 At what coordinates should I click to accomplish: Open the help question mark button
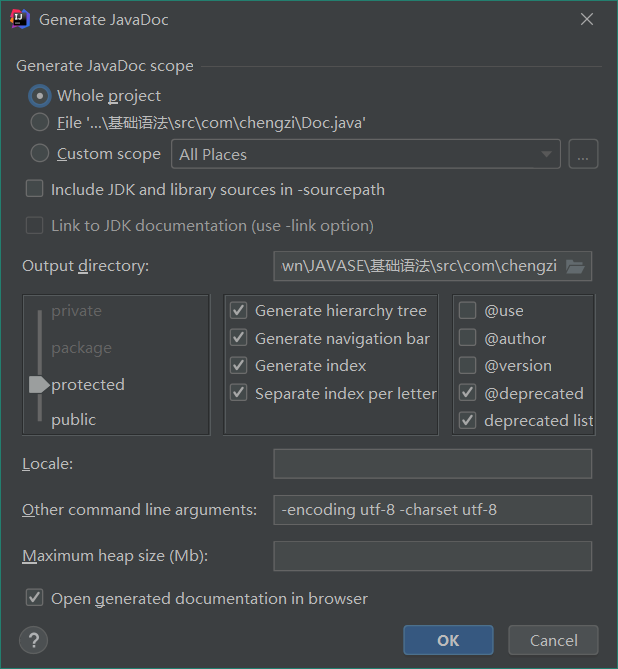tap(33, 640)
